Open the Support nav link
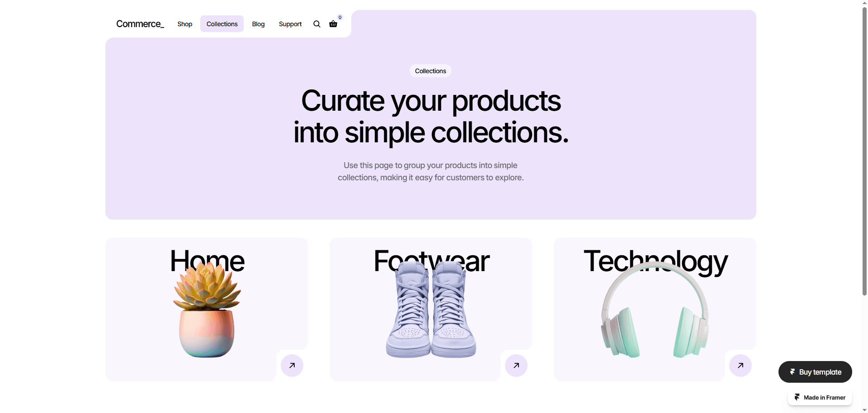 [x=290, y=24]
